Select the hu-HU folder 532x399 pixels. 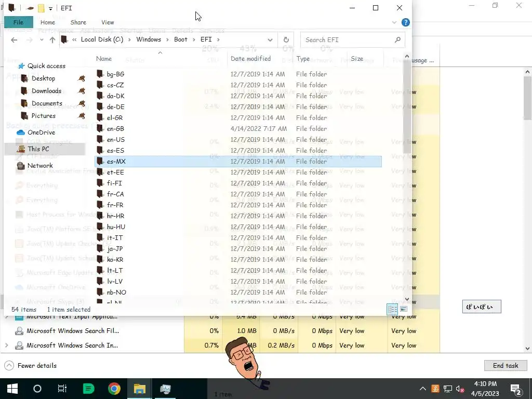(x=116, y=227)
